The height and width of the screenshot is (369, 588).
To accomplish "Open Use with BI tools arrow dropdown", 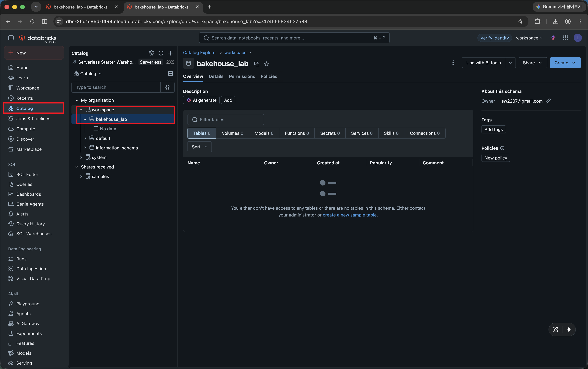I will 510,63.
